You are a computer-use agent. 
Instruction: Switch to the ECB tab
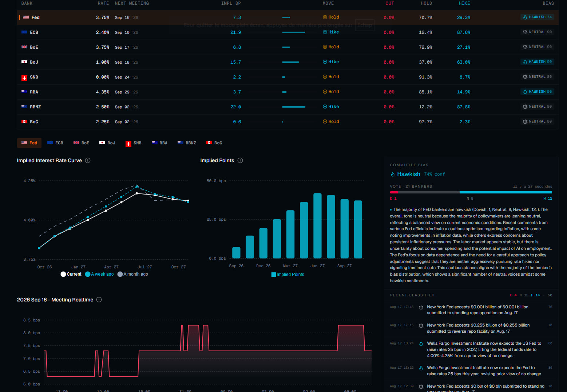tap(56, 143)
